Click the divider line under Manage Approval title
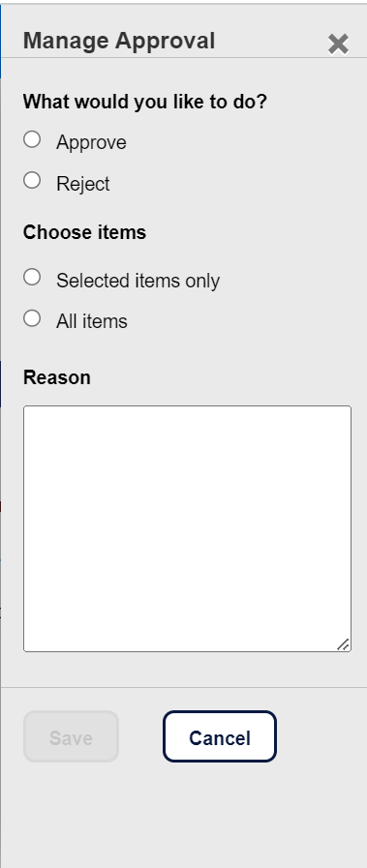 coord(184,57)
